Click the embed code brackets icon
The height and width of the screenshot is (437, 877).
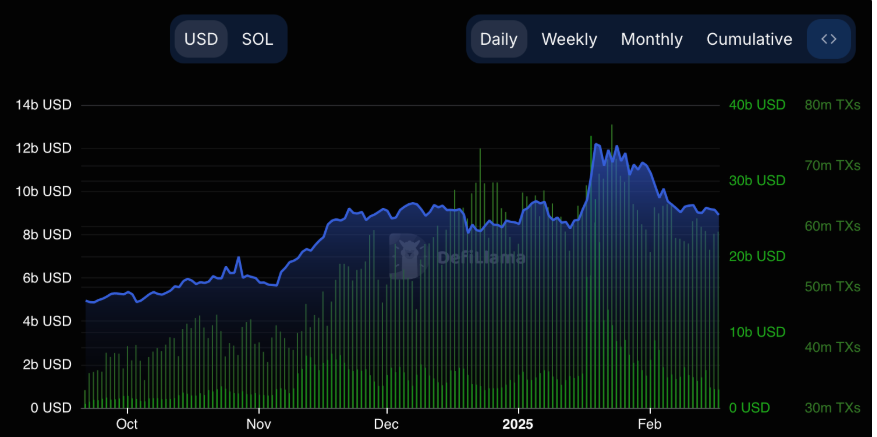828,39
